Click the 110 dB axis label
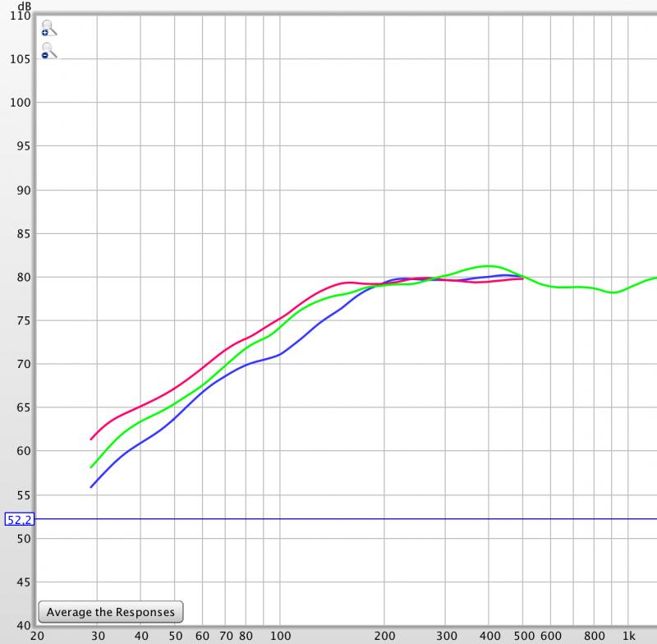The height and width of the screenshot is (644, 657). coord(21,16)
